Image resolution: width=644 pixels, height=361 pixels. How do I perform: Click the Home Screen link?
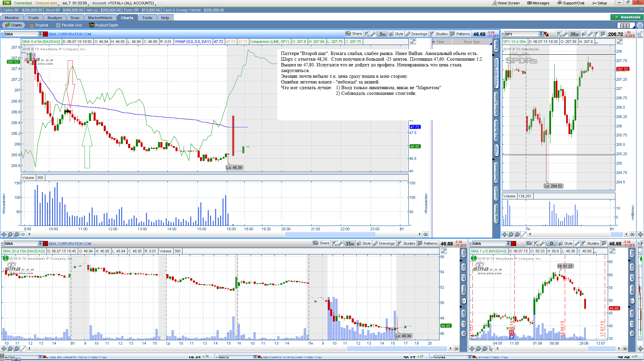tap(506, 3)
